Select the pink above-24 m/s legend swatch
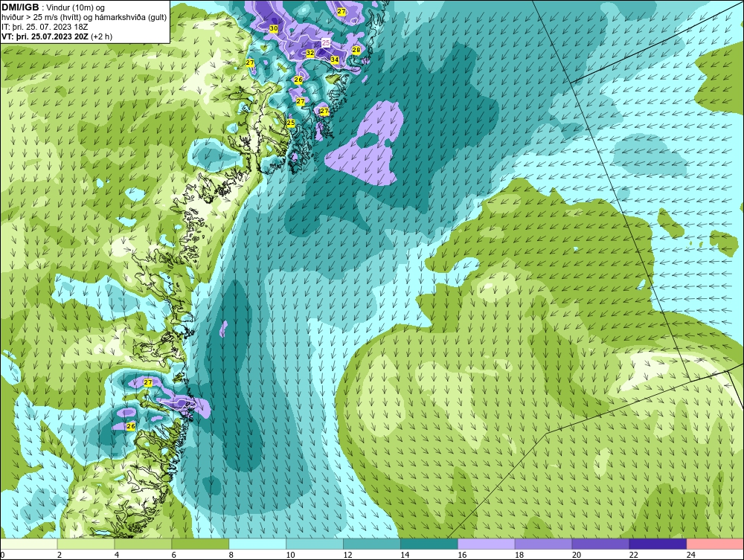 click(x=715, y=544)
